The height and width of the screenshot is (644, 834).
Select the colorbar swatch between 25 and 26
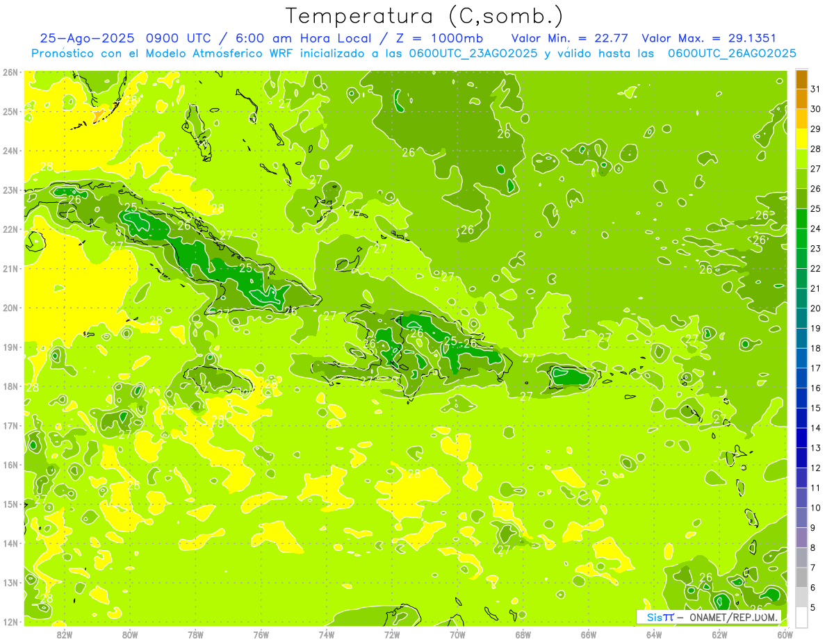click(x=801, y=199)
